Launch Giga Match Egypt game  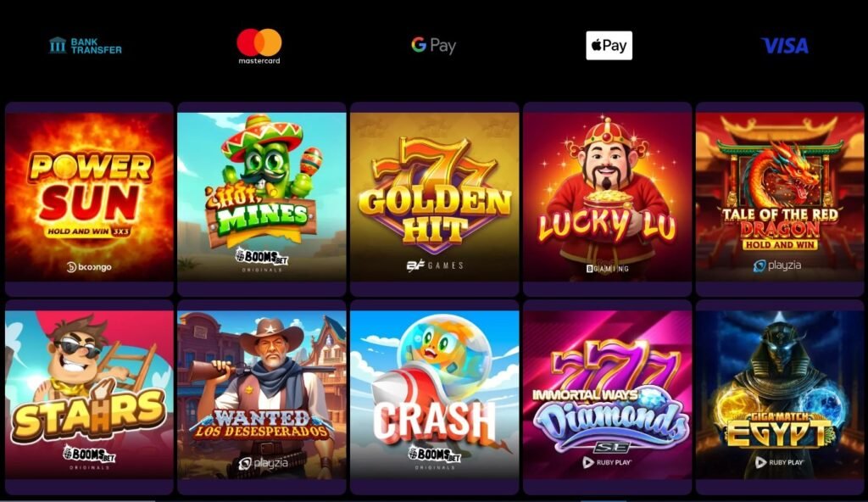point(780,394)
